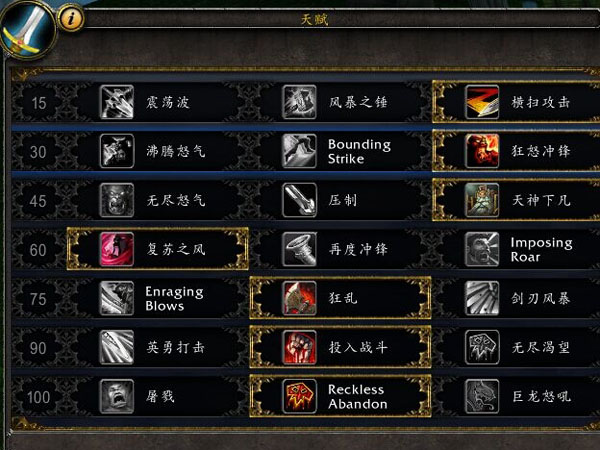Click the 剑刃风暴 talent icon
The image size is (600, 450).
tap(482, 298)
